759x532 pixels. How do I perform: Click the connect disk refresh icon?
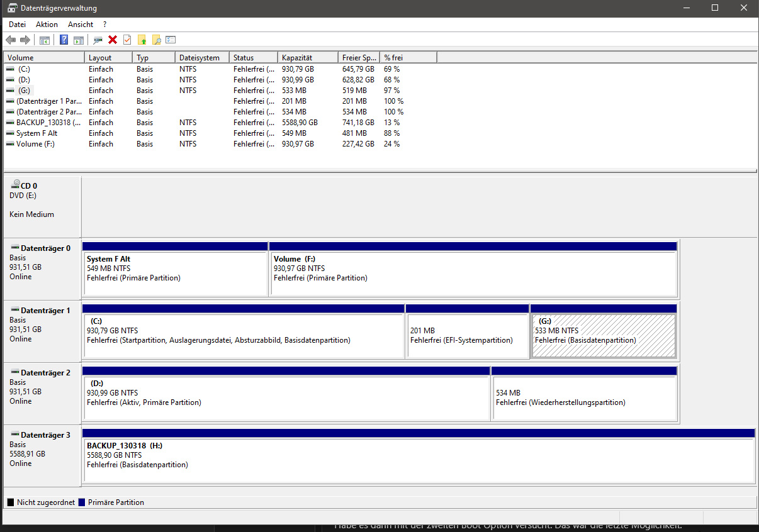98,40
